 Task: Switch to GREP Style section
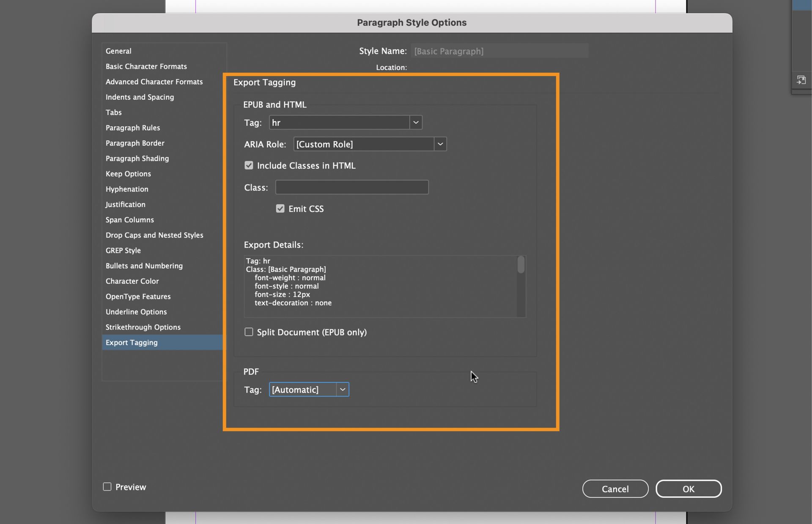pos(123,251)
